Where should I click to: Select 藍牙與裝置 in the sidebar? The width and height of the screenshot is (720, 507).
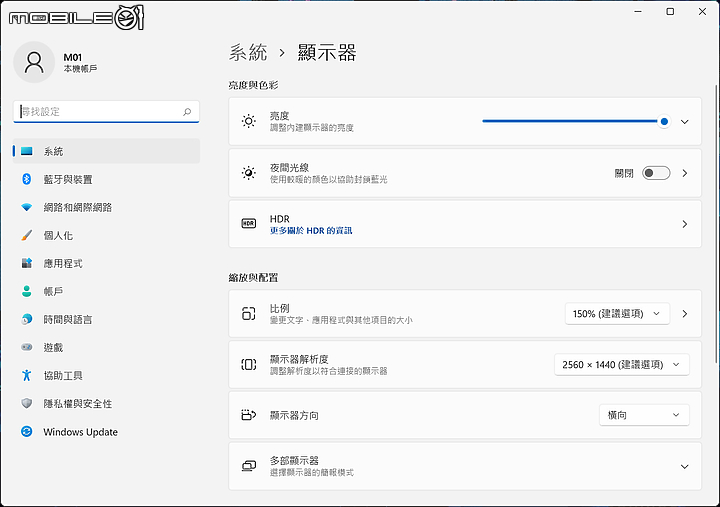click(106, 179)
